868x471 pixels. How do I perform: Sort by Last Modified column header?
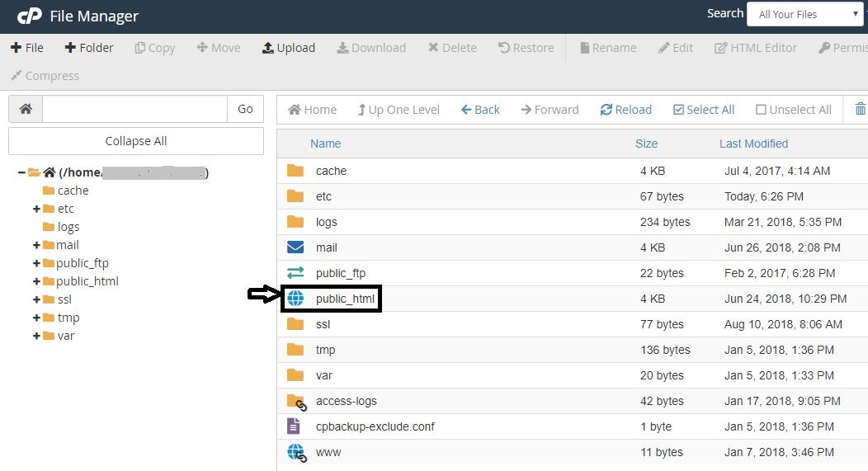coord(753,144)
